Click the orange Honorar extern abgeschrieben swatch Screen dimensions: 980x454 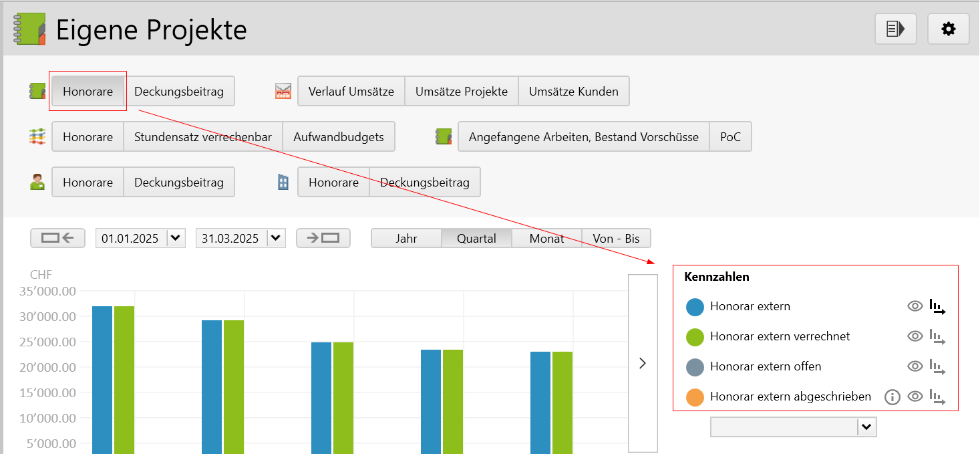coord(695,397)
